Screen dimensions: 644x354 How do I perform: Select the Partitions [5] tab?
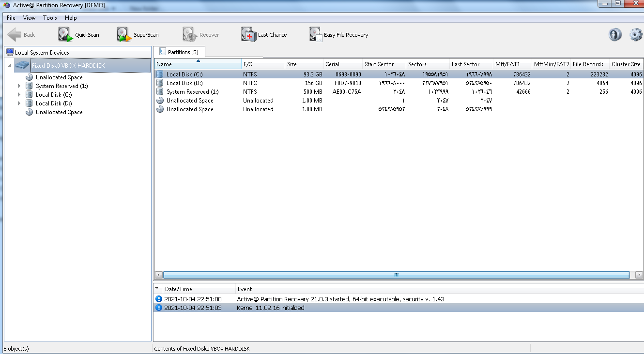pos(179,52)
